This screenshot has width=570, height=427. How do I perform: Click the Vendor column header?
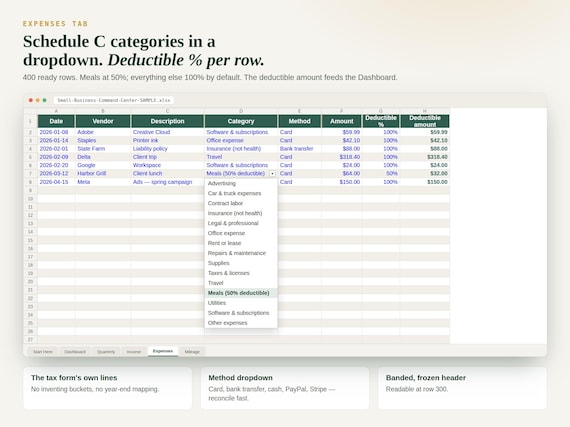pyautogui.click(x=103, y=121)
